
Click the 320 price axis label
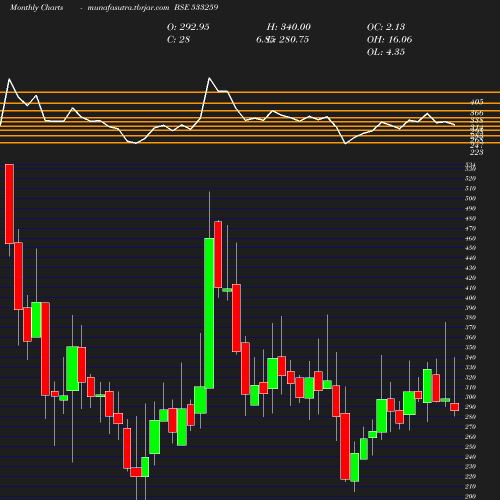[470, 377]
